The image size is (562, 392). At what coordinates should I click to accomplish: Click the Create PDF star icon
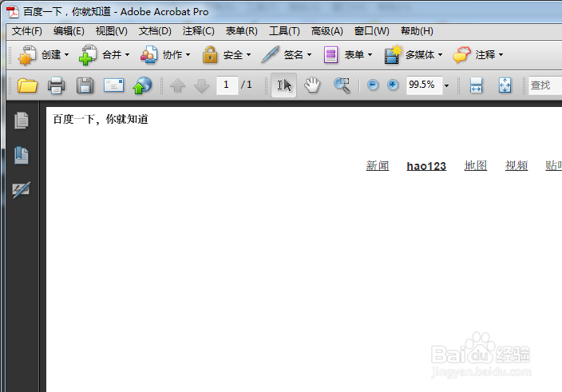pyautogui.click(x=27, y=55)
